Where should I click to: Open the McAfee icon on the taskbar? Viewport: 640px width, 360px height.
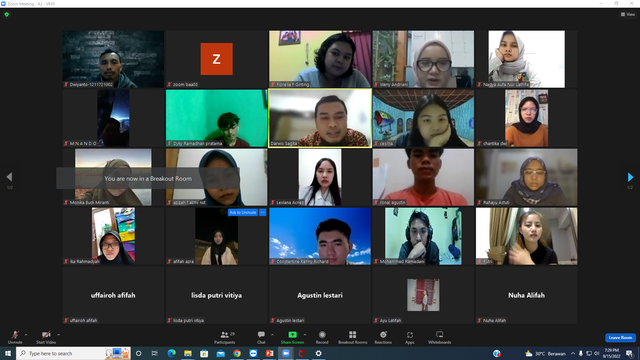(x=302, y=353)
